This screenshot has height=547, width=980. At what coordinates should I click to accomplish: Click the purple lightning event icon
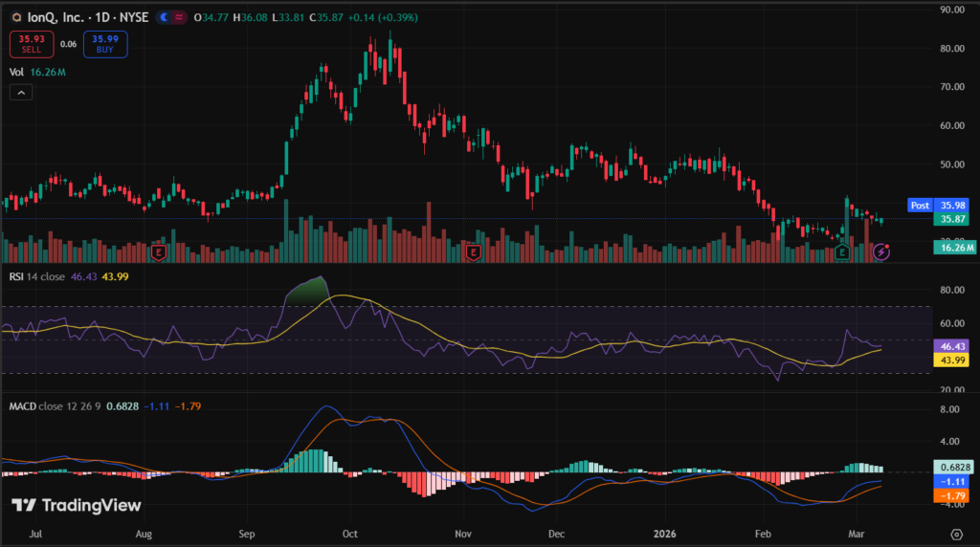pos(881,252)
